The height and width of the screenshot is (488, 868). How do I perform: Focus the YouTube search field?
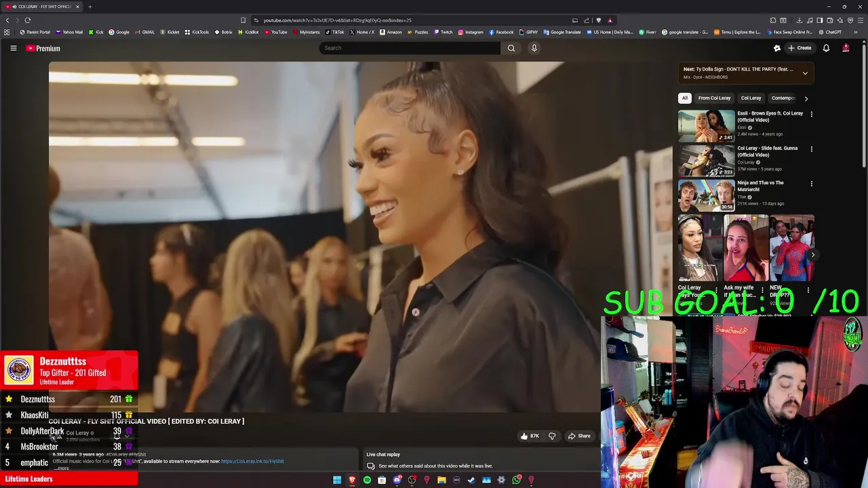coord(410,48)
